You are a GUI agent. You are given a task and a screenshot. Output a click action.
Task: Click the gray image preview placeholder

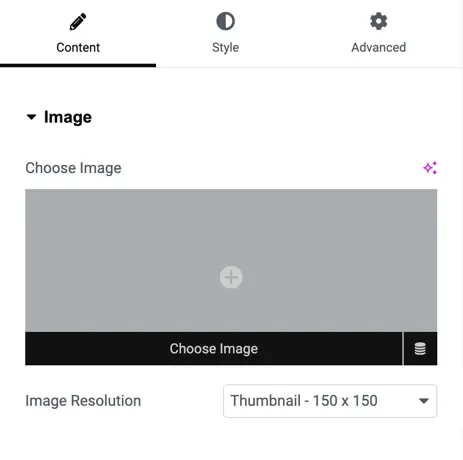coord(231,260)
